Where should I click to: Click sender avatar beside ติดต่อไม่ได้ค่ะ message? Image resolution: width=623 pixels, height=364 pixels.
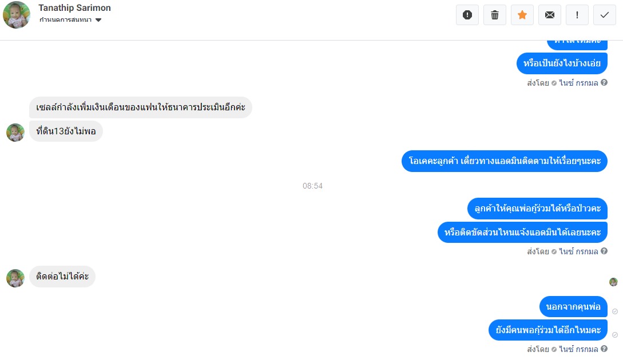click(x=15, y=278)
